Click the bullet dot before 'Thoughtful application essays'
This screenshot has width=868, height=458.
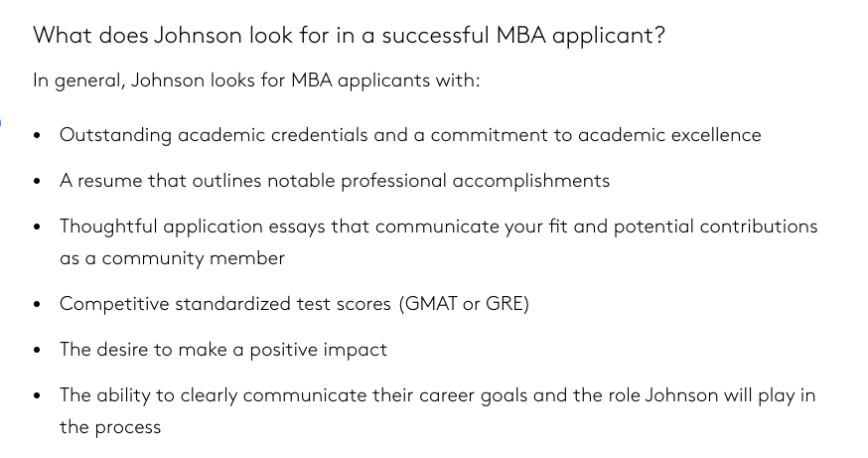pos(37,228)
